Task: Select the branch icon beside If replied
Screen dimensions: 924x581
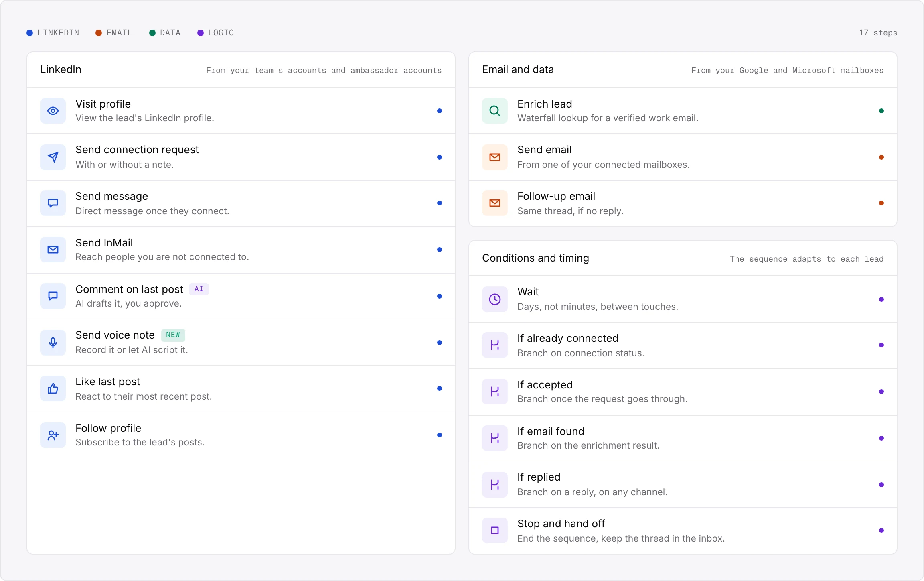Action: [x=495, y=485]
